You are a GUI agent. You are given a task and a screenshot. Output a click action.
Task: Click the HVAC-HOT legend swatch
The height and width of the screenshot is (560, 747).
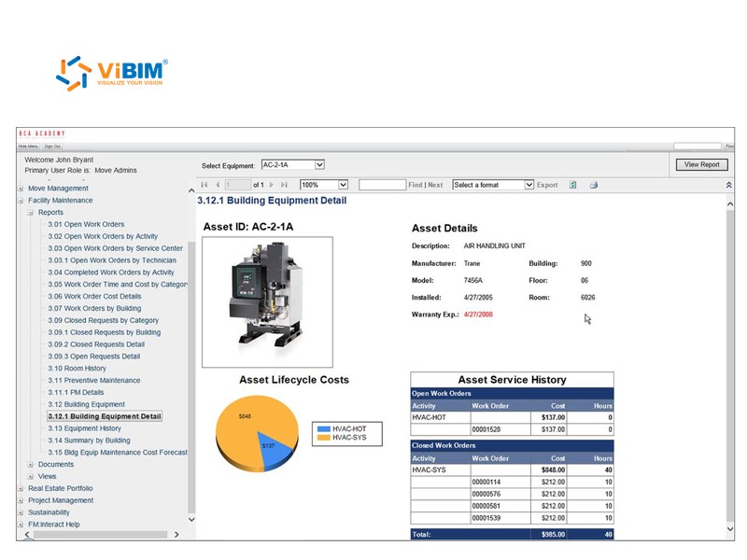click(324, 429)
